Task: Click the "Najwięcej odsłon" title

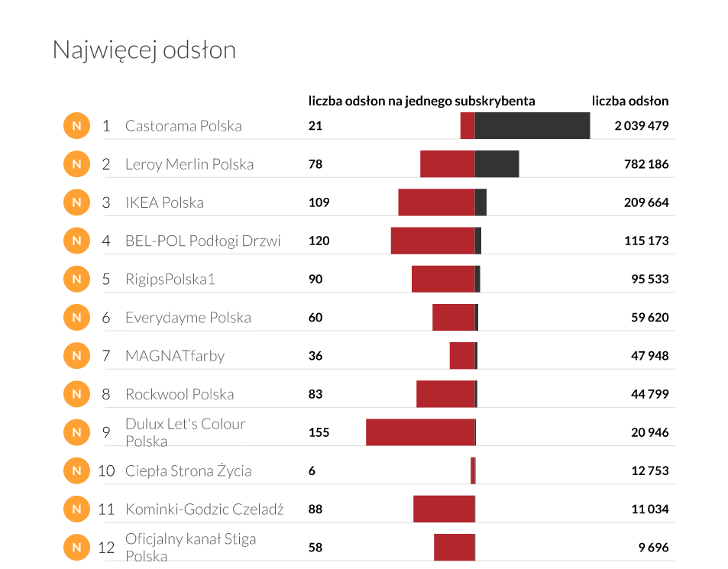Action: tap(144, 50)
